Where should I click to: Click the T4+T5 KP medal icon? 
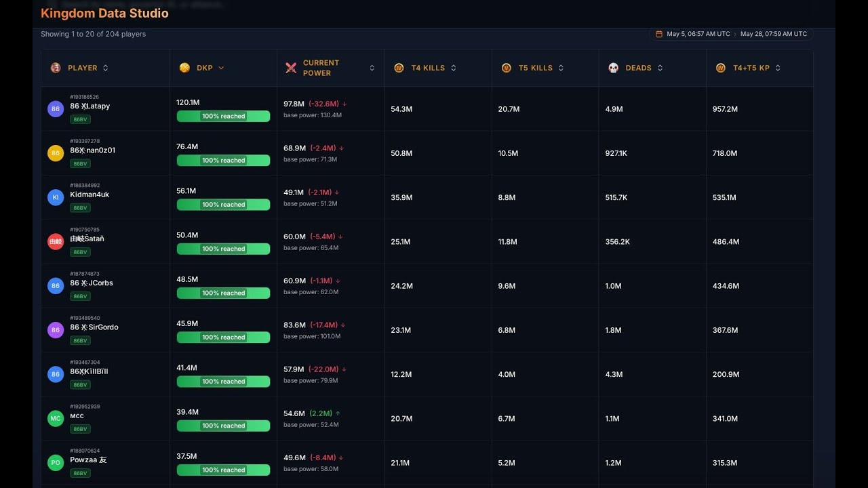pos(720,68)
